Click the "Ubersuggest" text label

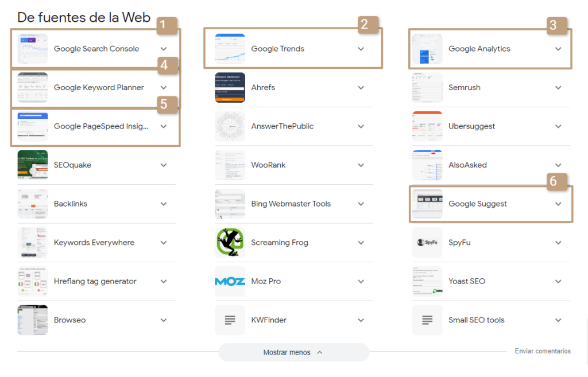(x=472, y=127)
